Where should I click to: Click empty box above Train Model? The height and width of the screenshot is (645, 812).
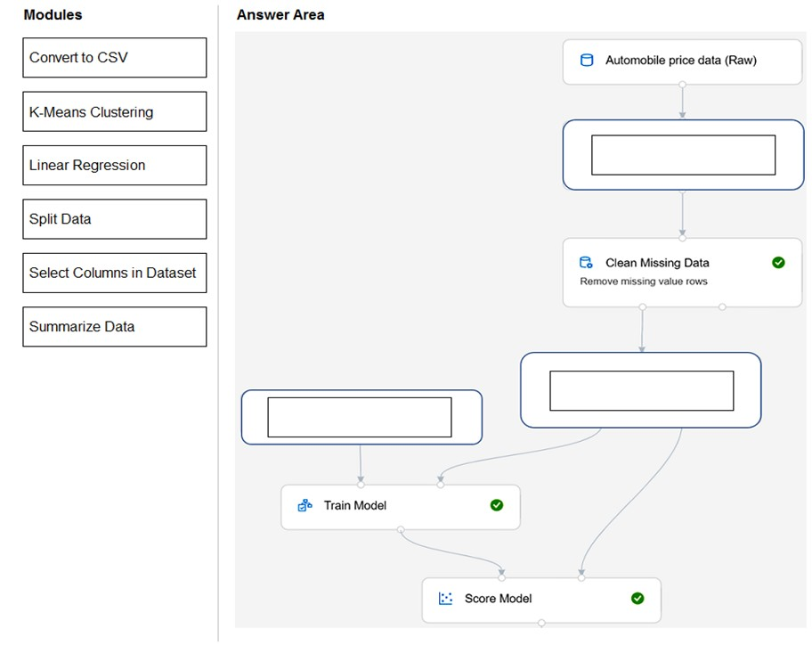point(360,417)
